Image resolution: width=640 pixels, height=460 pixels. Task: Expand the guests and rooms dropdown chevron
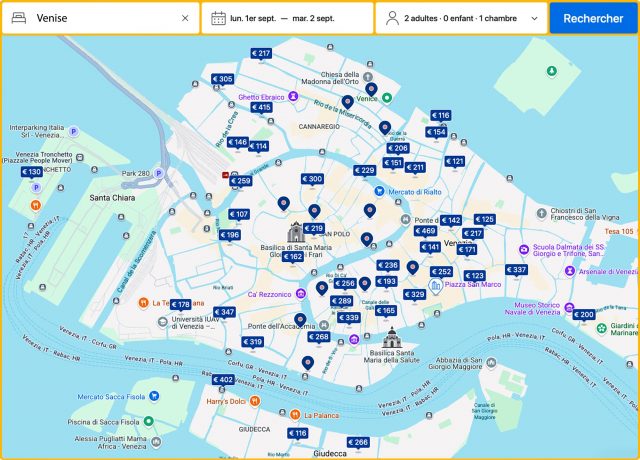point(535,18)
